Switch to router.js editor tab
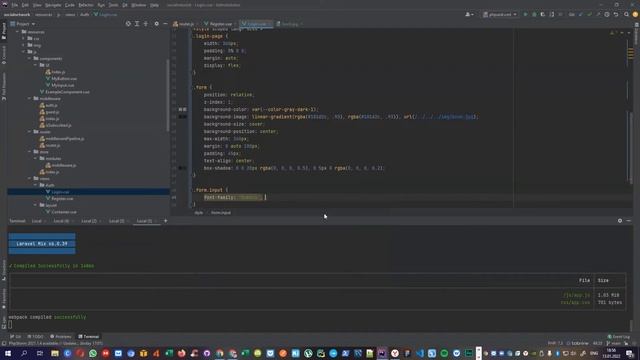 point(184,24)
